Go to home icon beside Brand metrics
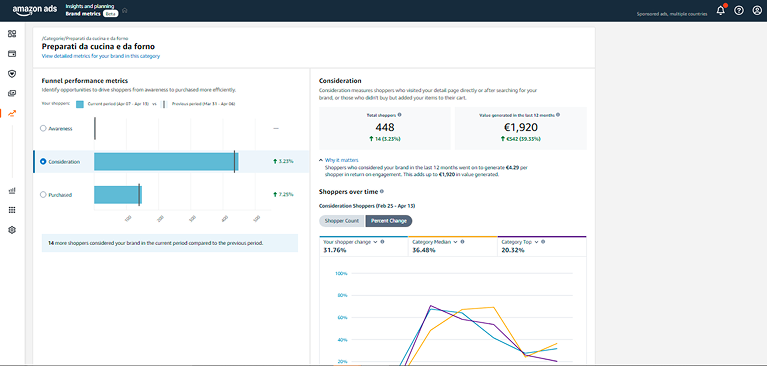The width and height of the screenshot is (767, 366). [x=125, y=10]
